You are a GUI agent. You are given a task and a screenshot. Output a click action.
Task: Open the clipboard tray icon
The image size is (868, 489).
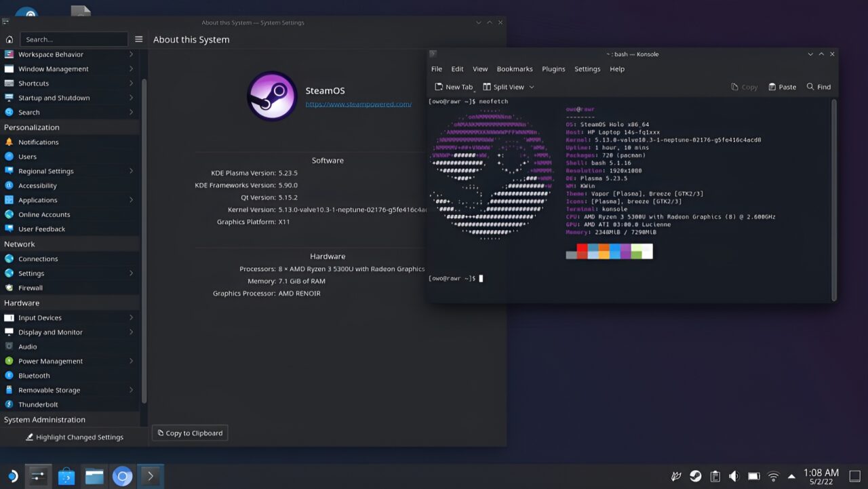pyautogui.click(x=715, y=476)
